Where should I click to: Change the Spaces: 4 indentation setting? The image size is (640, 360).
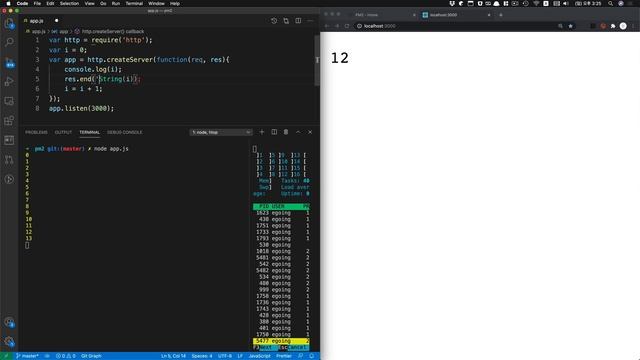pos(202,356)
